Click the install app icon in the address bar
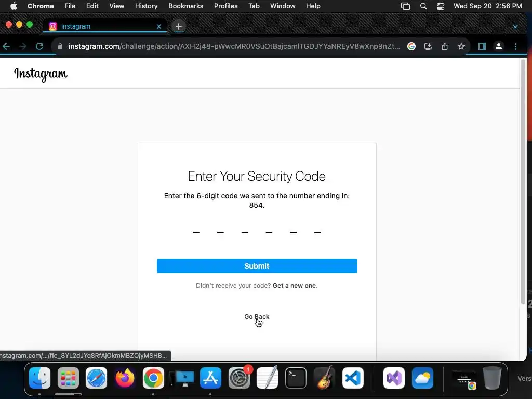This screenshot has width=532, height=399. pos(428,46)
